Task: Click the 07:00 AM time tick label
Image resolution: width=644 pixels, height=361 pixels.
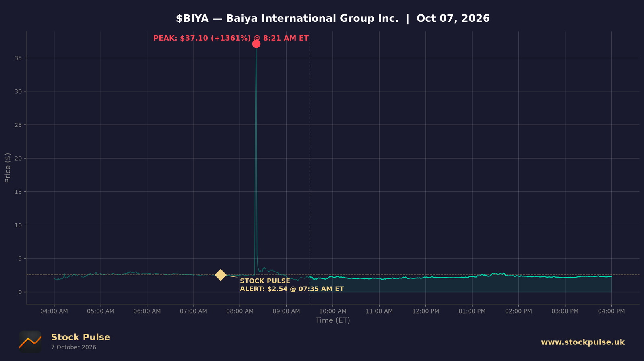Action: click(194, 311)
